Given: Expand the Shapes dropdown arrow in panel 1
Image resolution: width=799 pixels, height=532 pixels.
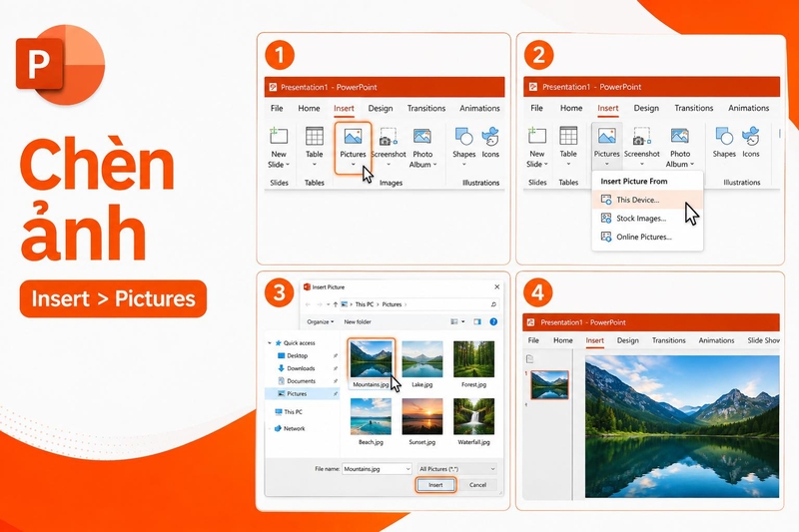Looking at the screenshot, I should click(x=463, y=165).
